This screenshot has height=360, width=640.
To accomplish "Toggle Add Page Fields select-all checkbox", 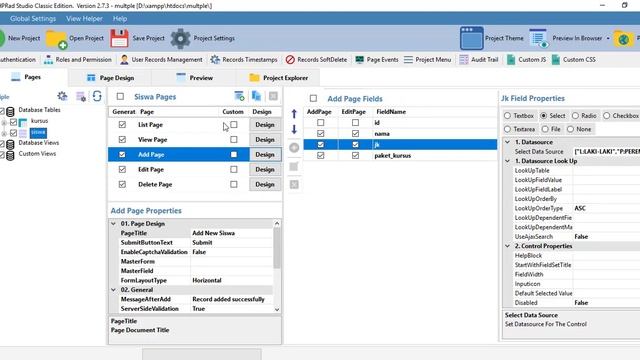I will click(x=313, y=98).
